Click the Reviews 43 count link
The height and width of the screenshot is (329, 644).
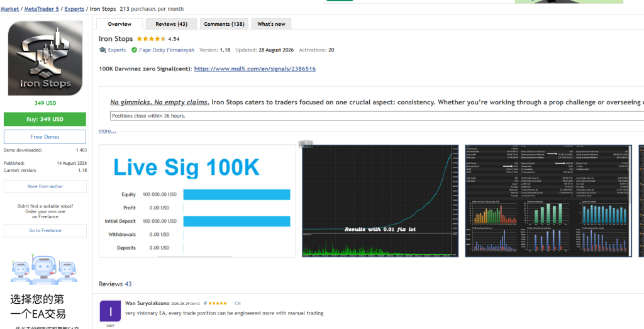128,284
